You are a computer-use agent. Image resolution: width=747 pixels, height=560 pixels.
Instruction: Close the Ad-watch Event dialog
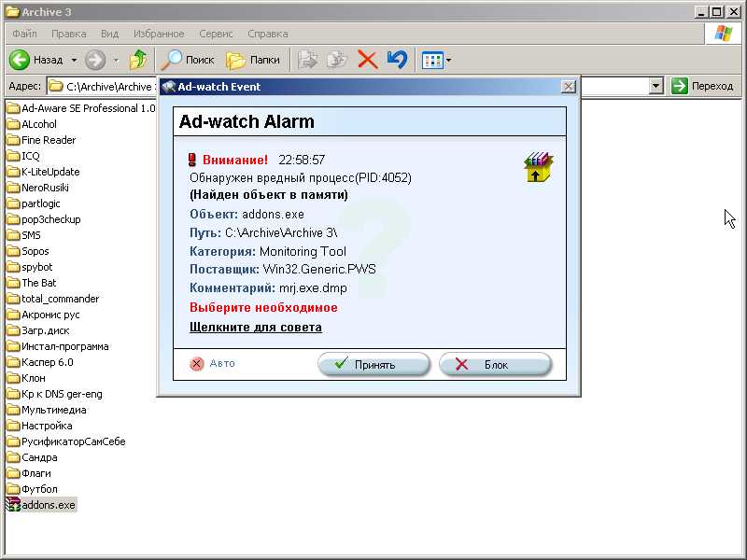569,87
